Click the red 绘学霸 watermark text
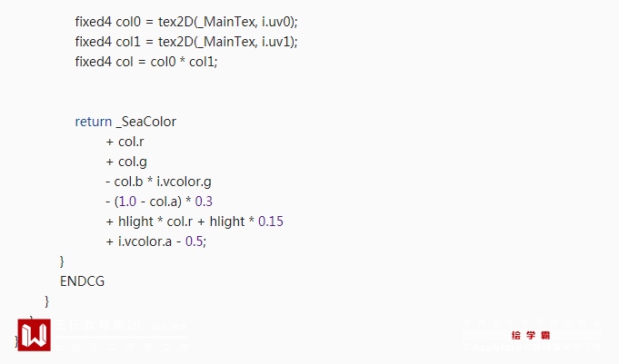This screenshot has width=619, height=364. (x=531, y=336)
